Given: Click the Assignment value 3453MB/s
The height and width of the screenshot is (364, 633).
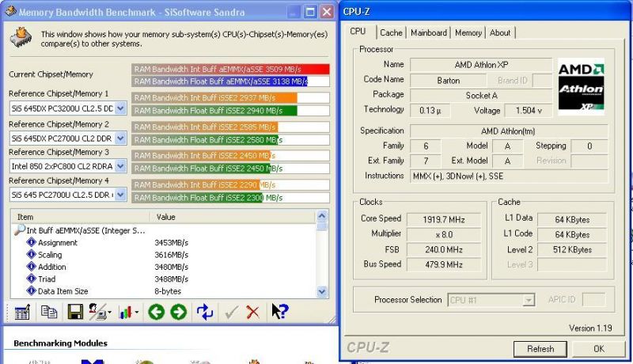Looking at the screenshot, I should 171,242.
